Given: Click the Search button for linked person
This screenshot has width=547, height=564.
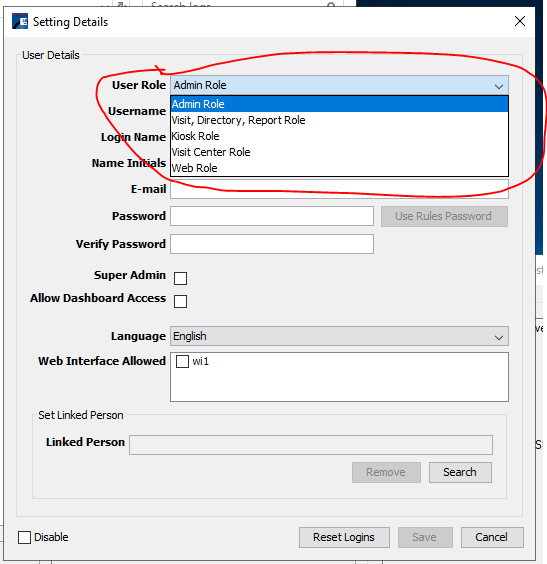Looking at the screenshot, I should (460, 472).
